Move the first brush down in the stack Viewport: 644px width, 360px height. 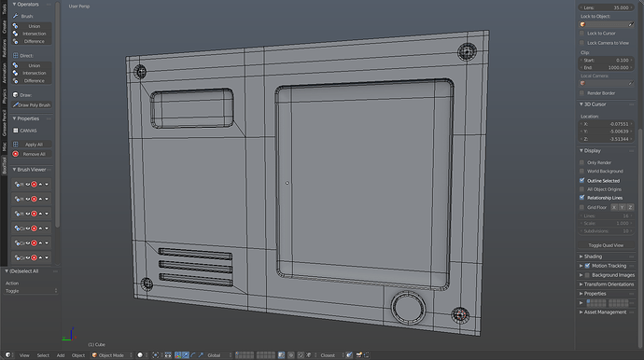tap(47, 185)
